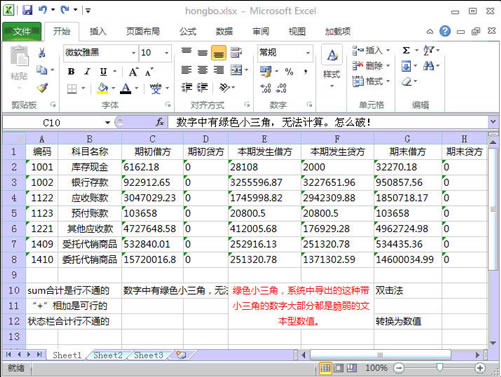This screenshot has height=377, width=501.
Task: Click the AutoSum sigma icon
Action: pyautogui.click(x=406, y=51)
